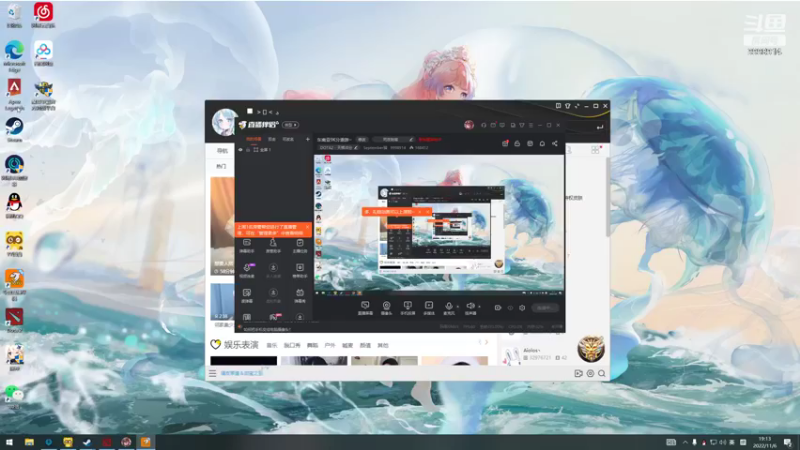Open the middle tool in first tool row
The image size is (800, 450).
click(x=273, y=245)
